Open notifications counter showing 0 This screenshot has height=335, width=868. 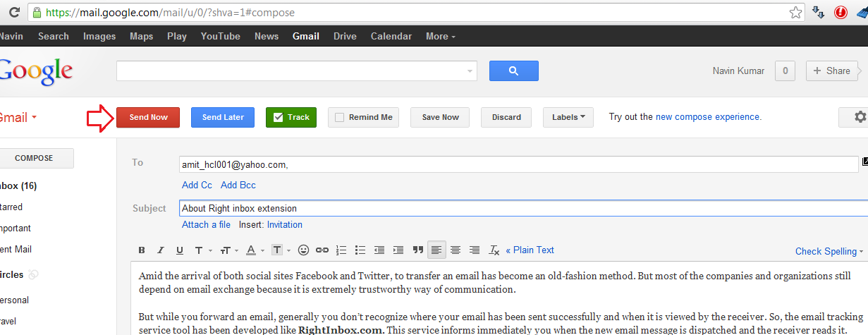(x=786, y=71)
